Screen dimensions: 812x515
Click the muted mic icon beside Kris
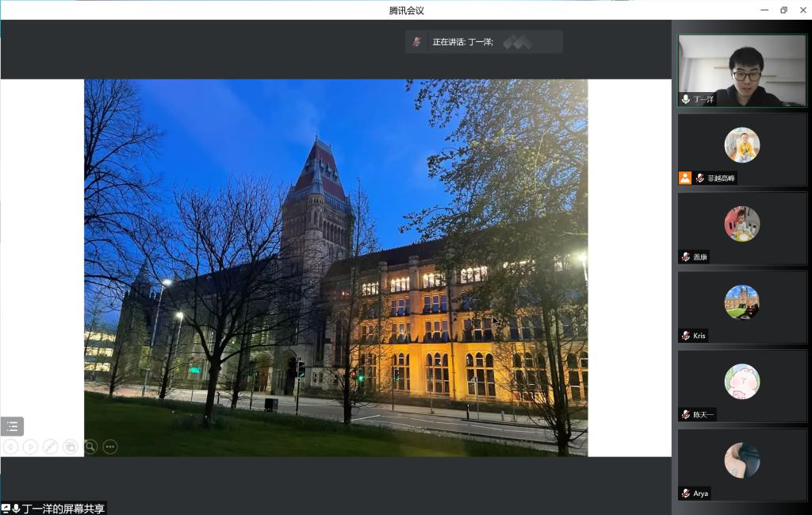point(685,336)
